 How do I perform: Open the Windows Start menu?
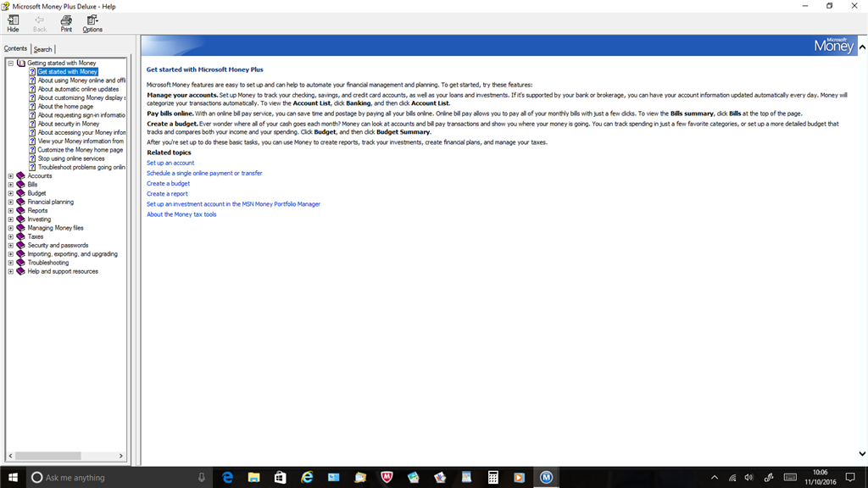coord(13,477)
